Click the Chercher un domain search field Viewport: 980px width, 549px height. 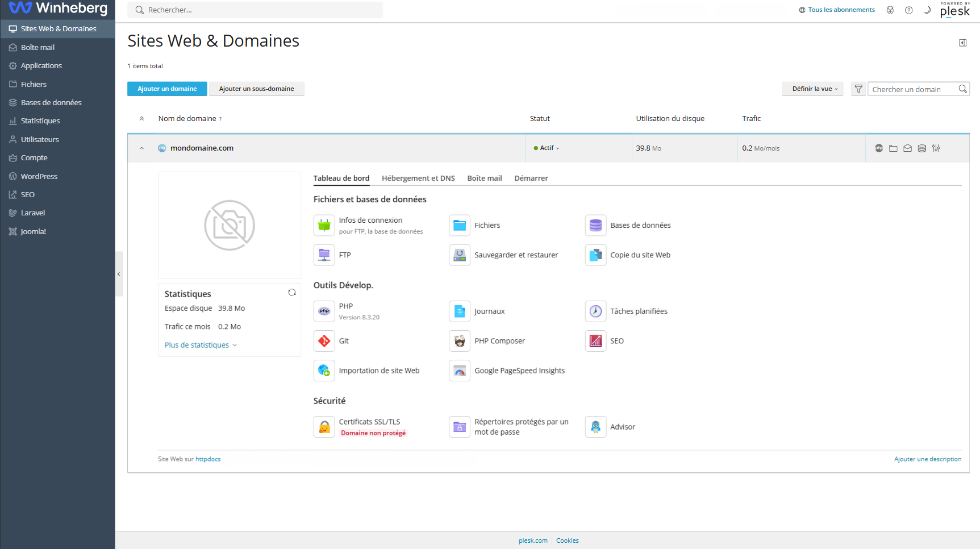coord(912,89)
